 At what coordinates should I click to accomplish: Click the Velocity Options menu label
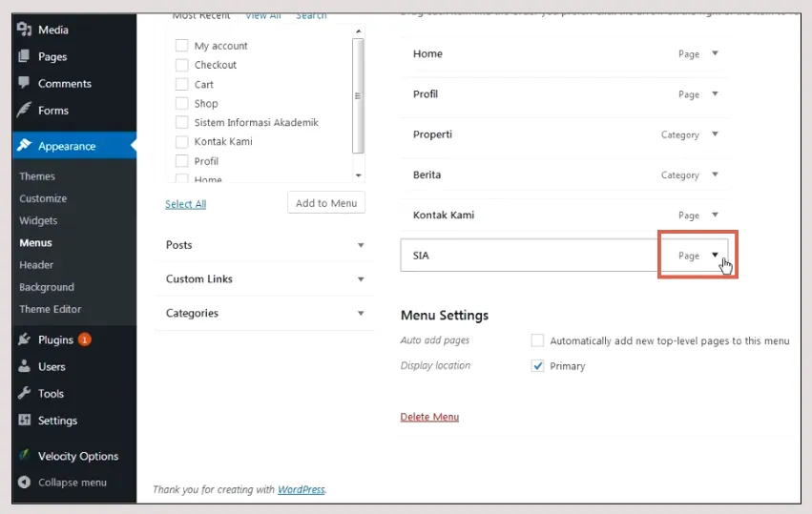tap(78, 456)
